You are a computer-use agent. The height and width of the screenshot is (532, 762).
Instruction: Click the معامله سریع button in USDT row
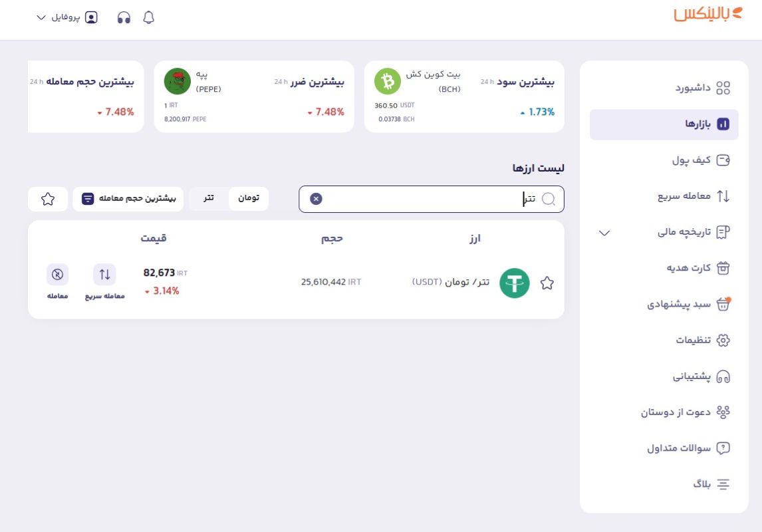(x=104, y=282)
